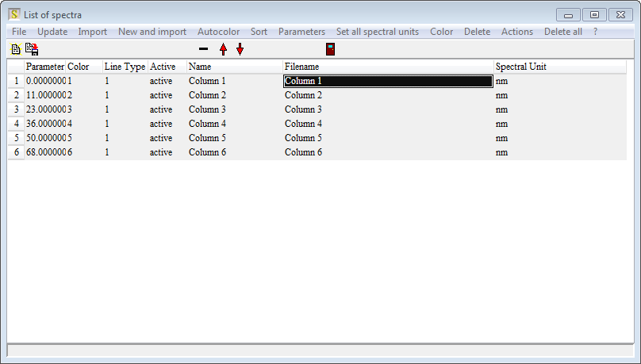Click the new document toolbar icon
641x364 pixels.
pos(15,49)
